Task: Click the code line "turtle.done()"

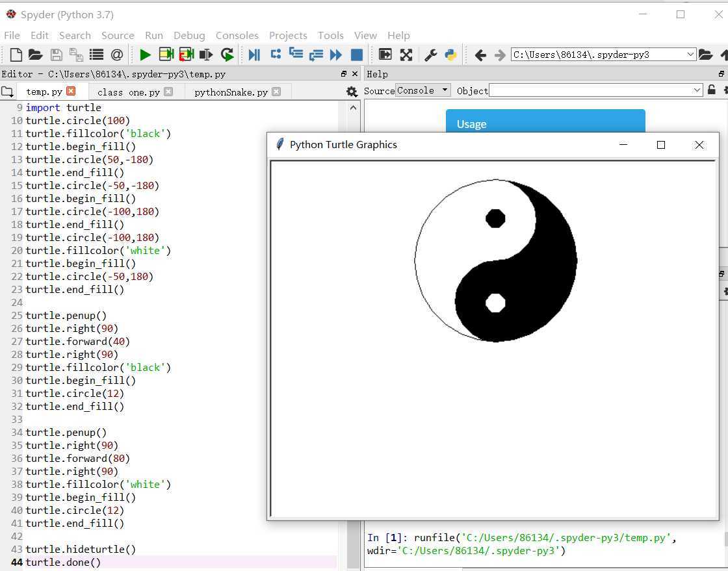Action: pos(63,562)
